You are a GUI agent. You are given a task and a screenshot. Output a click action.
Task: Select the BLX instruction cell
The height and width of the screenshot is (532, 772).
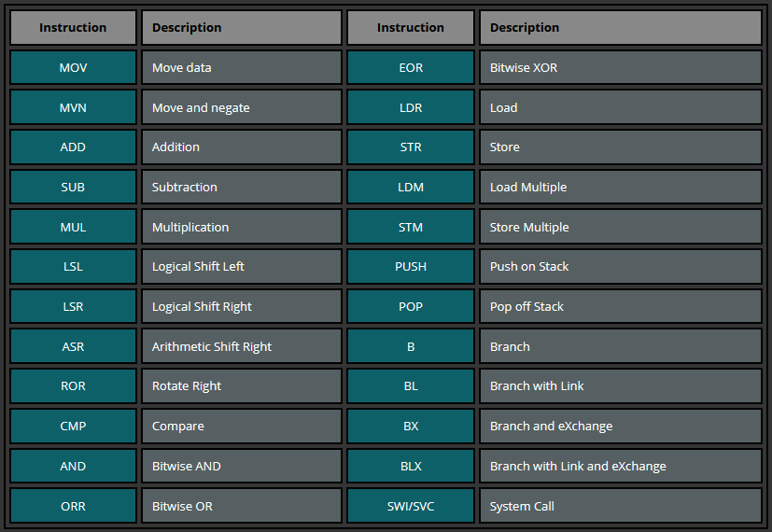point(411,466)
